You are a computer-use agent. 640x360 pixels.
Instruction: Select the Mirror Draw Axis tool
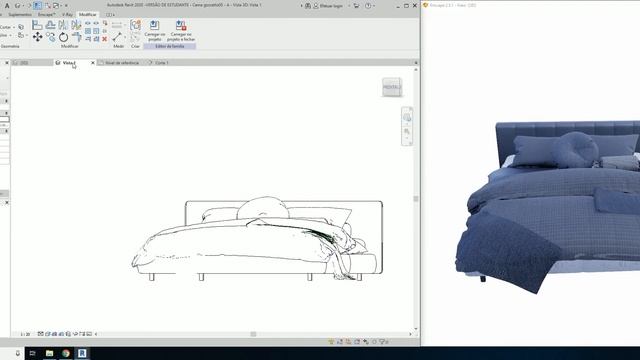[76, 25]
